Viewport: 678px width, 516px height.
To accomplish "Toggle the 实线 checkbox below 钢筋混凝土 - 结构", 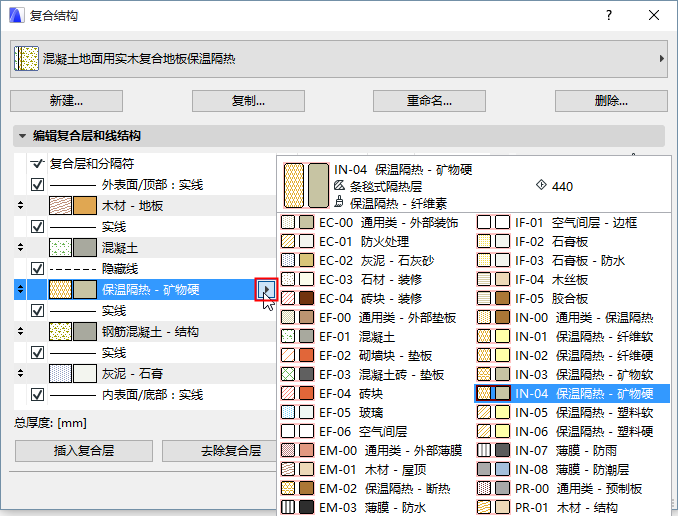I will click(38, 353).
